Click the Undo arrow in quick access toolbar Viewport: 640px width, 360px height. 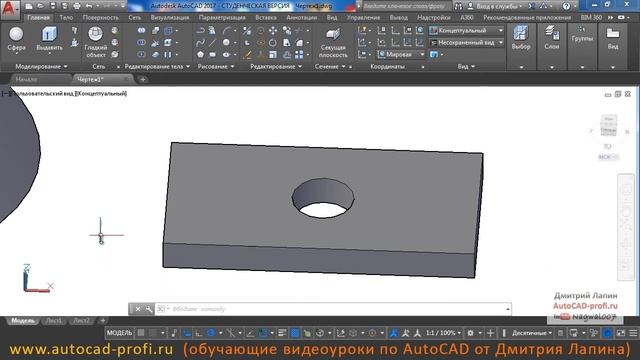coord(89,6)
